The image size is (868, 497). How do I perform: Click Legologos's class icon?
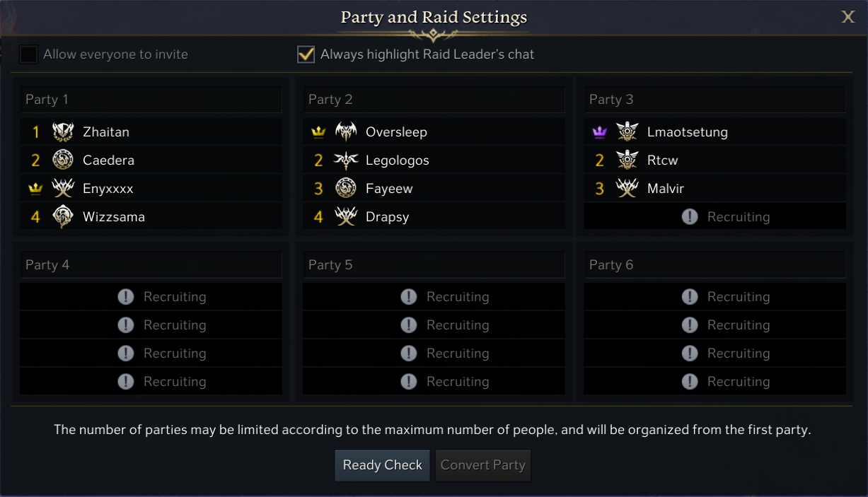[x=346, y=160]
